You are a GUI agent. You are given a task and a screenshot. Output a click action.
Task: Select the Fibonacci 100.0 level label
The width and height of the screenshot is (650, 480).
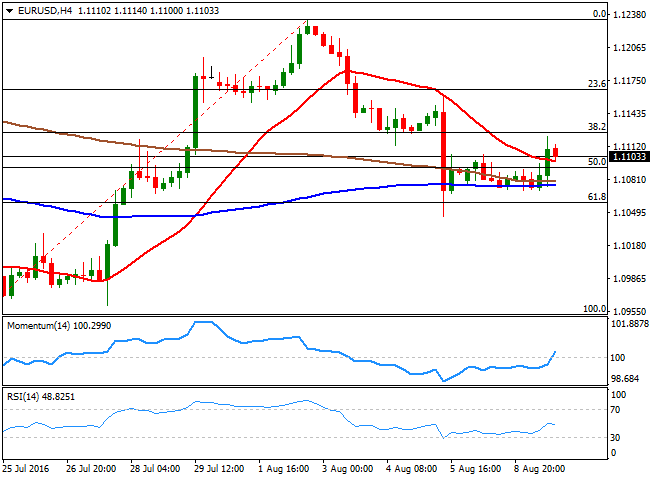594,308
